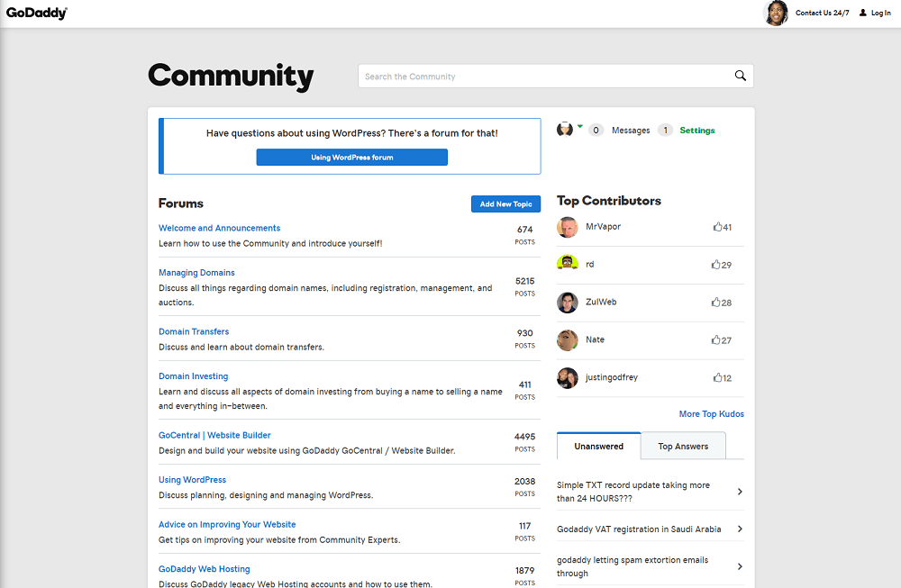Screen dimensions: 901x588
Task: Click Nate's kudos thumbs-up icon
Action: coord(716,340)
